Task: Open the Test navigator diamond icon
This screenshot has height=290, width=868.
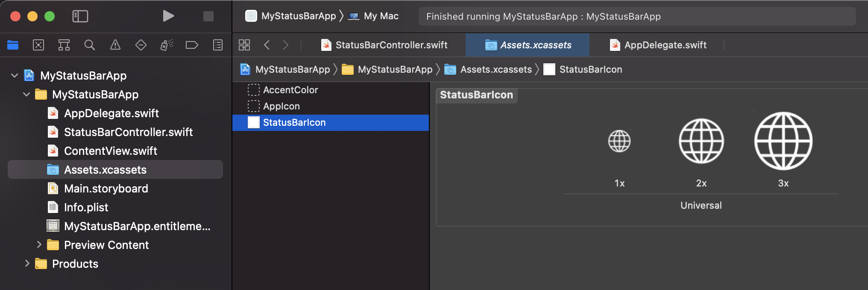Action: (141, 45)
